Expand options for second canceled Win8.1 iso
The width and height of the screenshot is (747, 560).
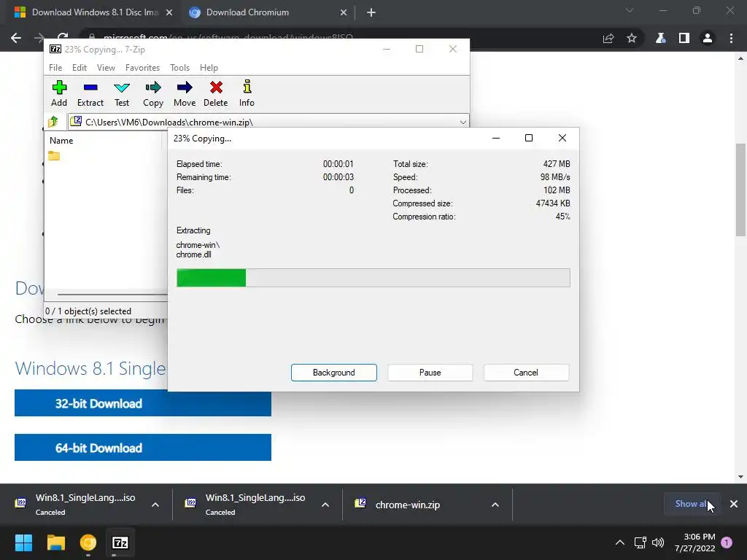coord(325,505)
